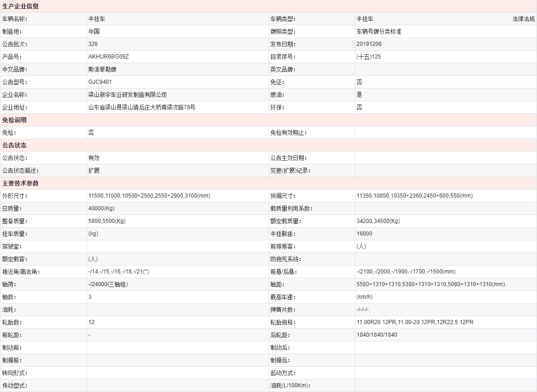
Task: Click the announcement batch value 326
Action: pos(93,44)
